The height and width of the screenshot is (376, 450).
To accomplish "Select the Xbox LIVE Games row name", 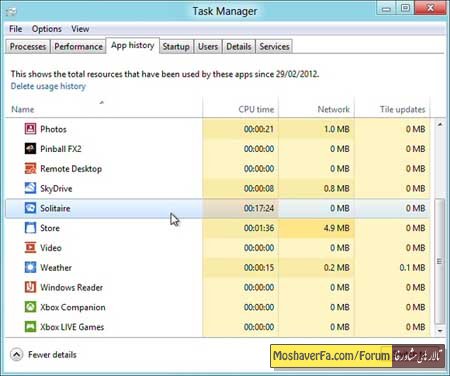I will tap(72, 327).
